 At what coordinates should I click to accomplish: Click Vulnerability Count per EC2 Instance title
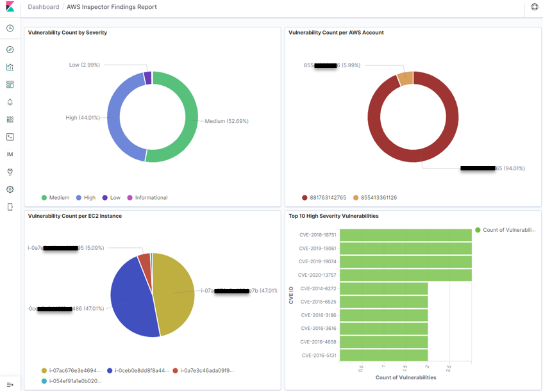[x=75, y=216]
